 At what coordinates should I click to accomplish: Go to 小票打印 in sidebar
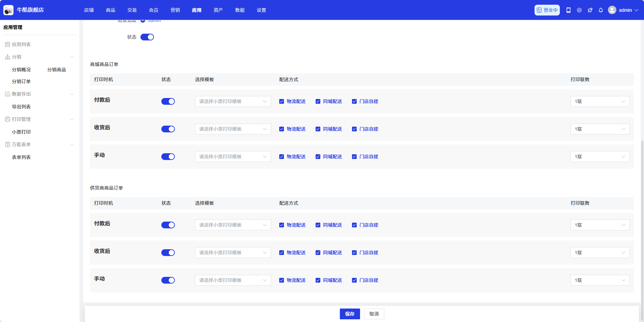click(21, 132)
